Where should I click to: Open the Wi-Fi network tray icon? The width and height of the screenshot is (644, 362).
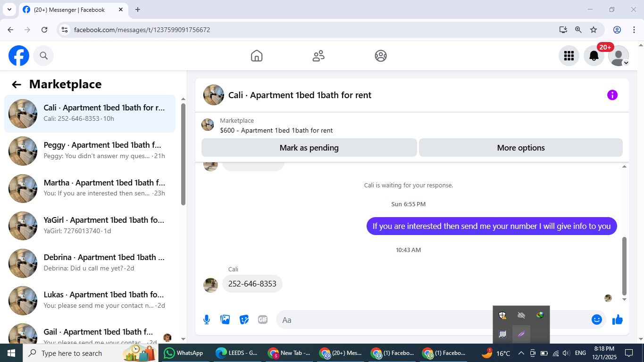tap(555, 353)
